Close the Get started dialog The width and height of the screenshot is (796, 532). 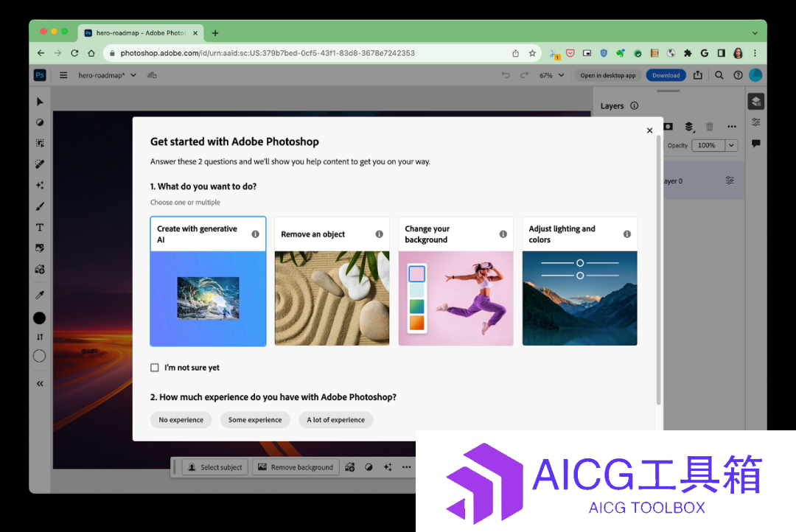pos(649,130)
